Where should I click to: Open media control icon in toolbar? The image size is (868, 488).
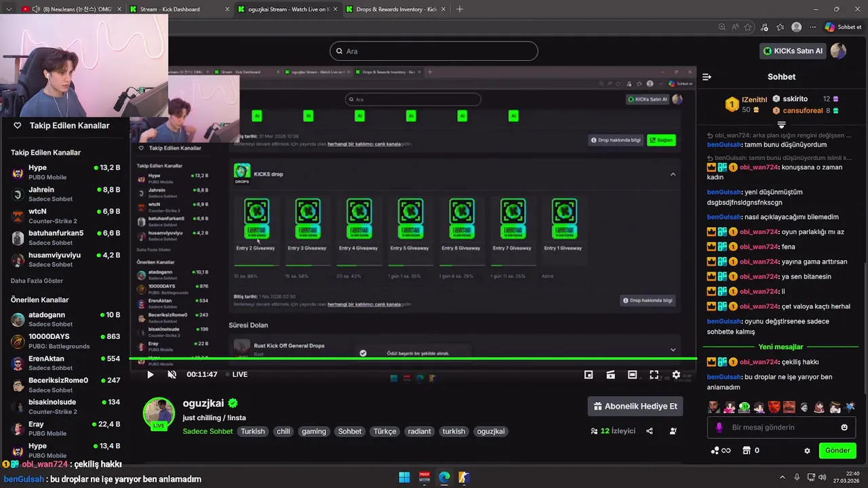[765, 27]
